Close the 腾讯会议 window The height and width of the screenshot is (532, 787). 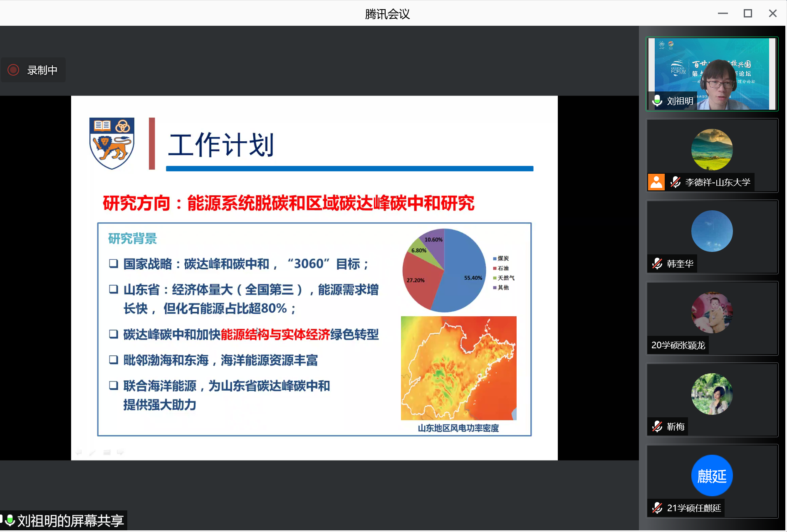tap(773, 13)
